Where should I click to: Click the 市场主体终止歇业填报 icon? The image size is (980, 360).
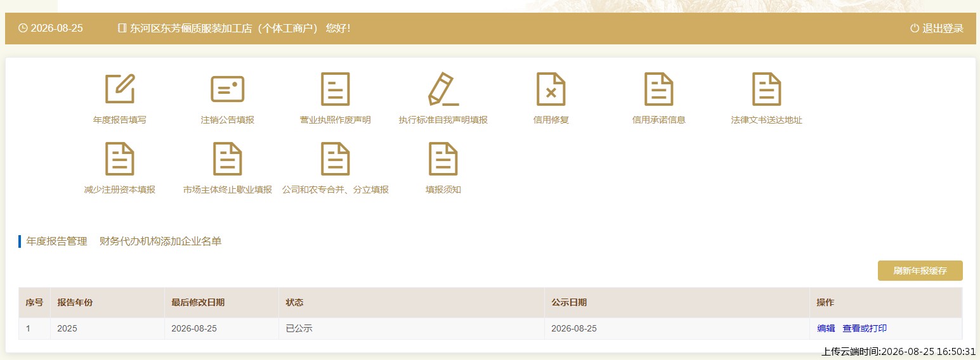point(228,158)
